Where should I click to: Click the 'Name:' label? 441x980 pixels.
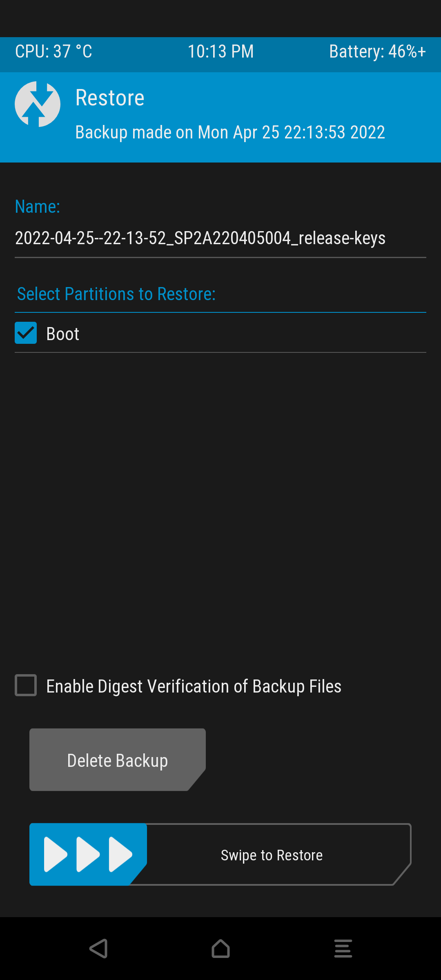click(38, 207)
